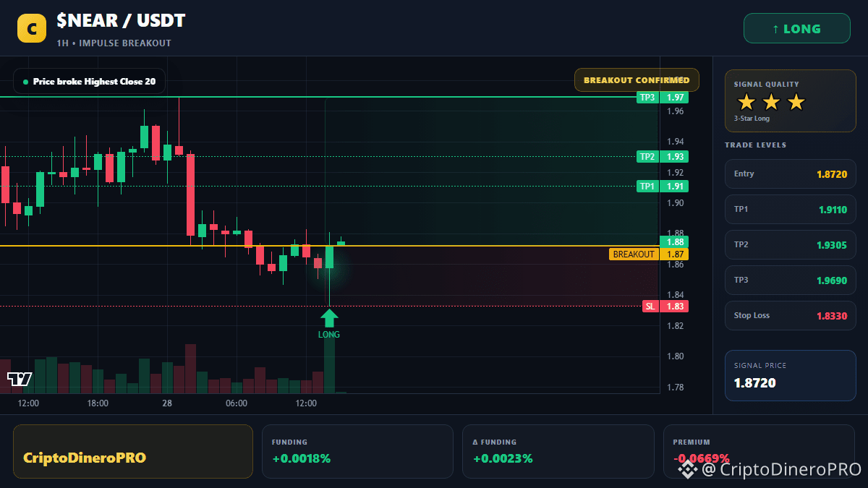Select the TP2 1.93 chart level label
Screen dimensions: 868x488
click(663, 157)
